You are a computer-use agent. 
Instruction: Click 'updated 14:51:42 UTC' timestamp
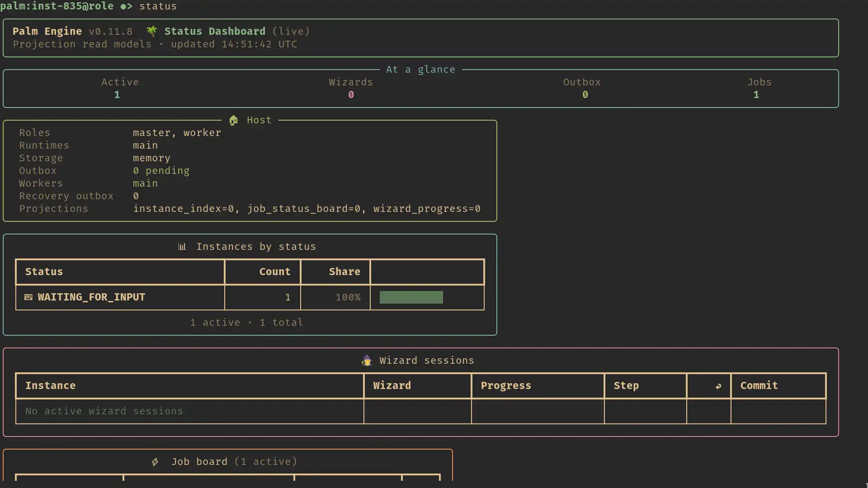pyautogui.click(x=234, y=44)
